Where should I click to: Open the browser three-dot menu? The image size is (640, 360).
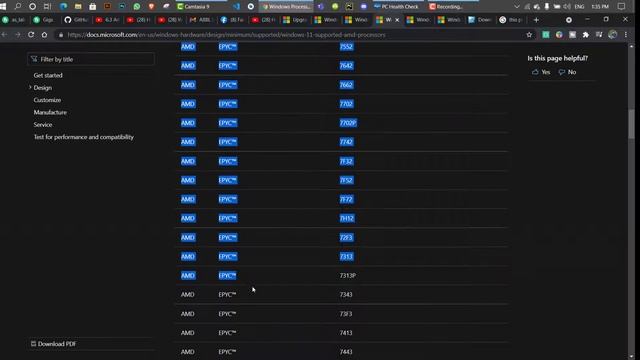click(x=626, y=35)
